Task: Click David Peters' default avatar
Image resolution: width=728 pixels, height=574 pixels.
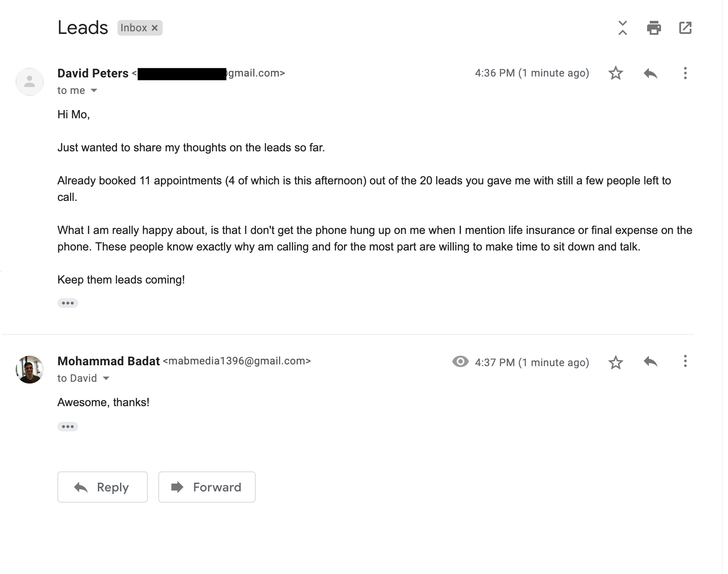Action: (x=30, y=82)
